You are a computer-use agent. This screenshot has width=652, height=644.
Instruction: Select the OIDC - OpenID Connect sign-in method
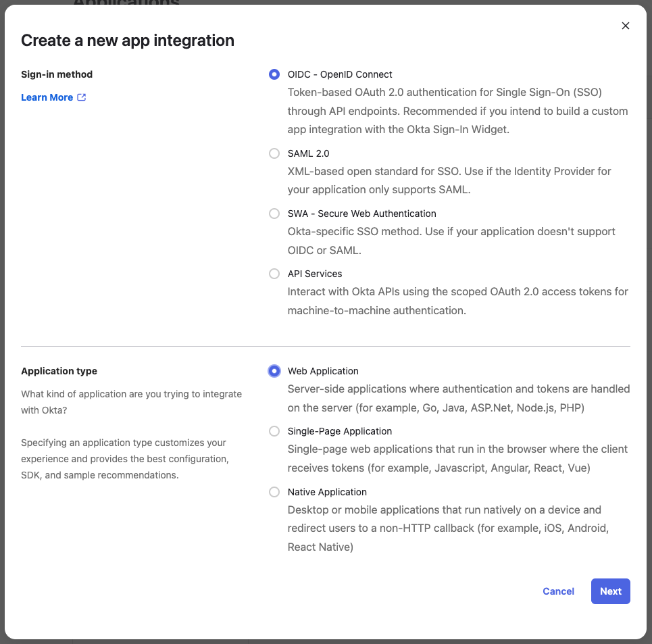click(x=274, y=74)
